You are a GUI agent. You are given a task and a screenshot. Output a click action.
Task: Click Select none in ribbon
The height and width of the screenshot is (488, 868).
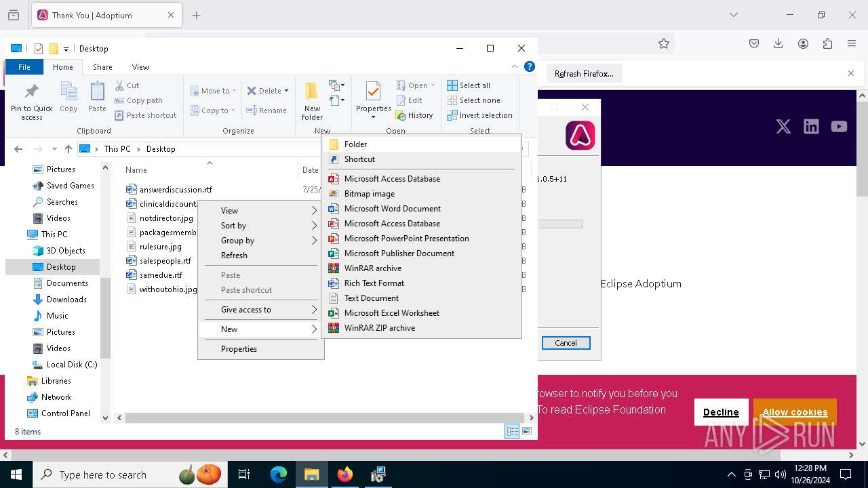[473, 100]
